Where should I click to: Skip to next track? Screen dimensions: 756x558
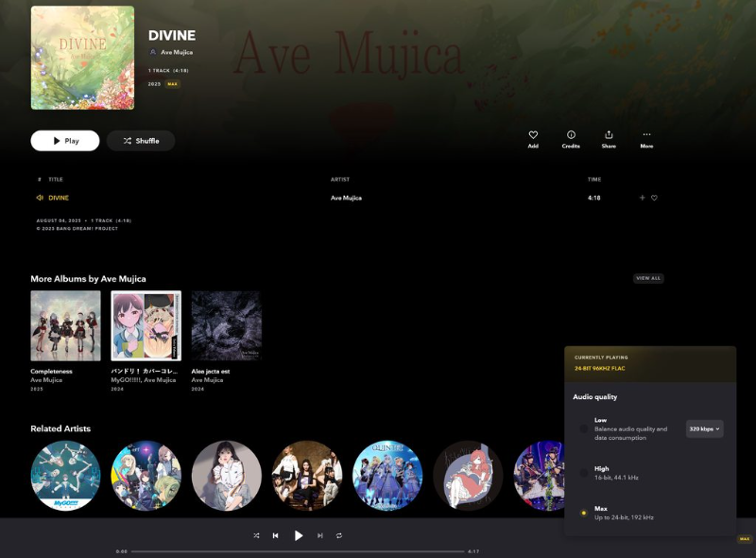coord(320,535)
